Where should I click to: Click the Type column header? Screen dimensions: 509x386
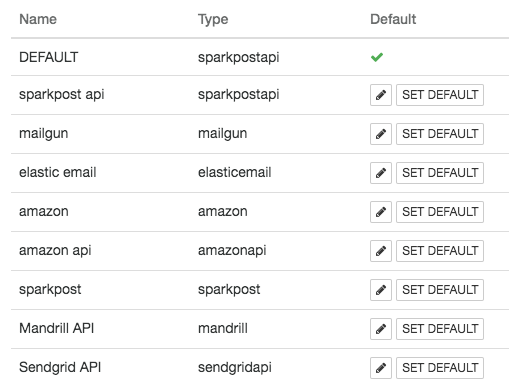click(213, 19)
